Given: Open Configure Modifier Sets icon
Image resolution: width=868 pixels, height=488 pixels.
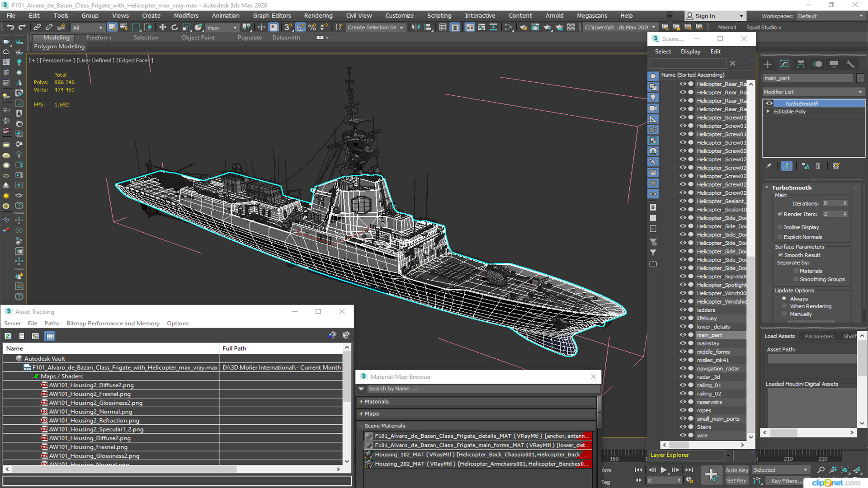Looking at the screenshot, I should coord(836,166).
